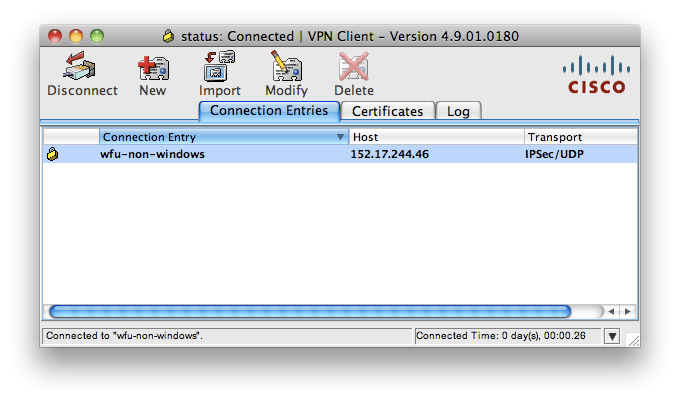Click the padlock icon in wfu-non-windows row

tap(52, 154)
